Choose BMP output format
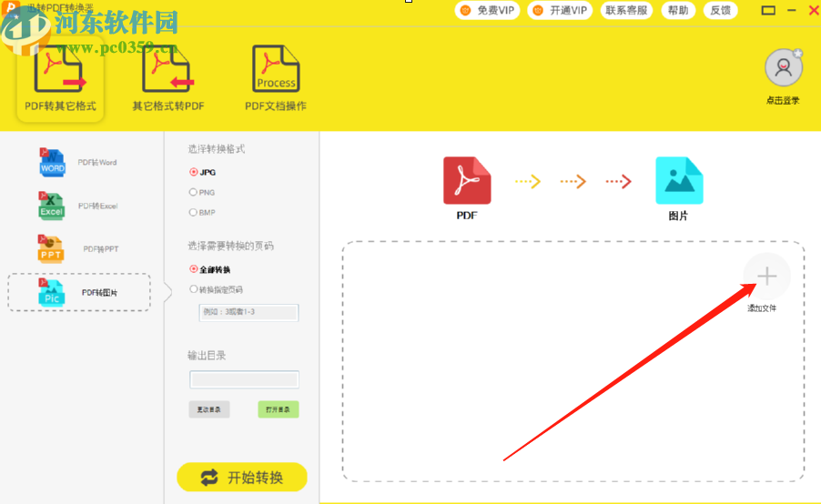Screen dimensions: 821x504 (x=202, y=213)
